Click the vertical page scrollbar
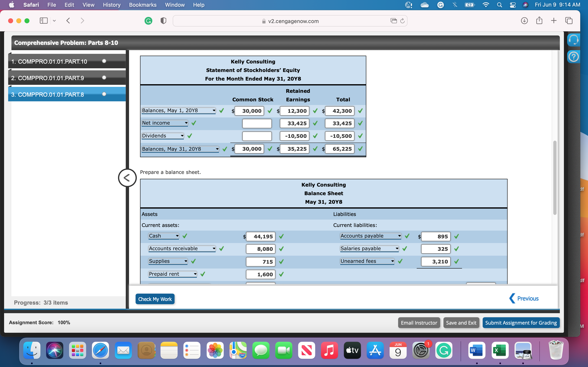This screenshot has height=367, width=588. coord(555,177)
